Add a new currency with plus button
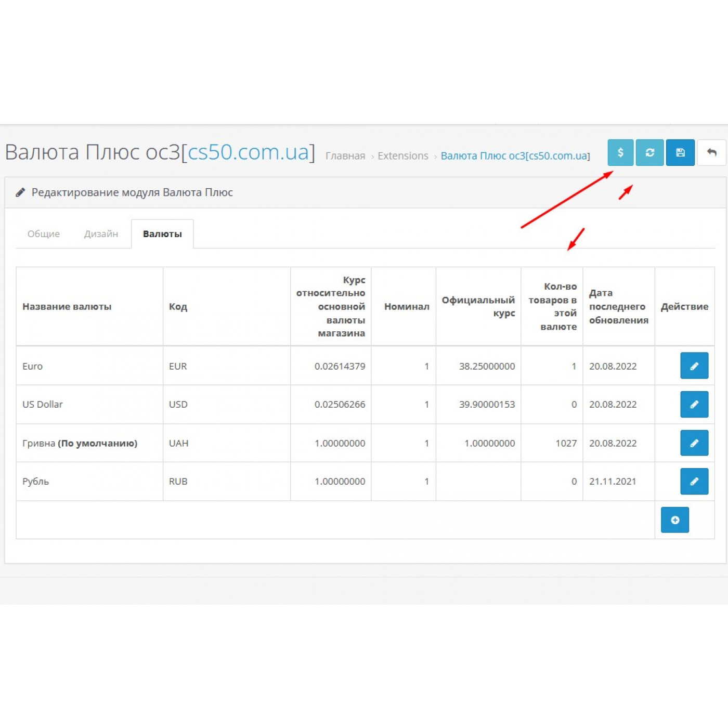This screenshot has width=728, height=728. coord(674,520)
